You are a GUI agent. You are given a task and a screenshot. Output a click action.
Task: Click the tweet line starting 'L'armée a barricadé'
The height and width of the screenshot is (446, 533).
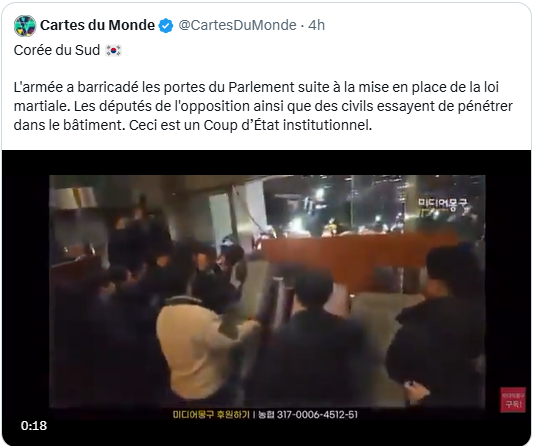[x=256, y=87]
